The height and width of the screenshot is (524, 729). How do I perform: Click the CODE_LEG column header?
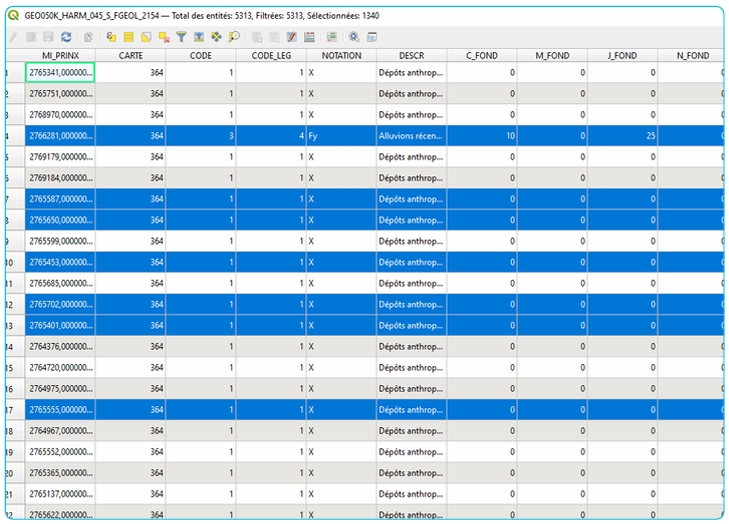pos(270,56)
